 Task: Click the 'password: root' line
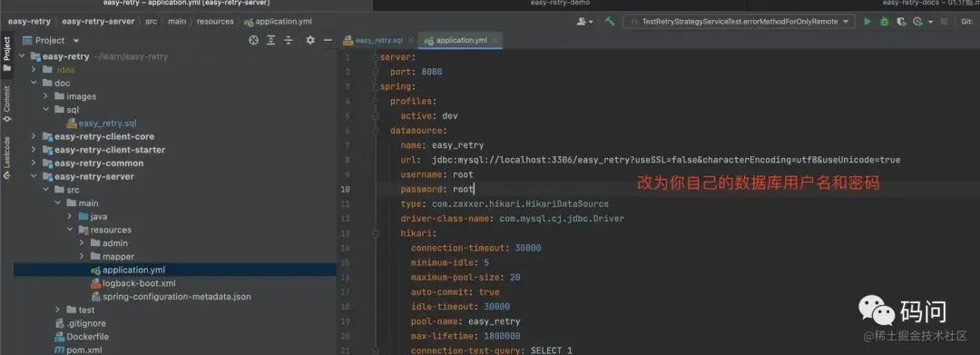coord(436,189)
